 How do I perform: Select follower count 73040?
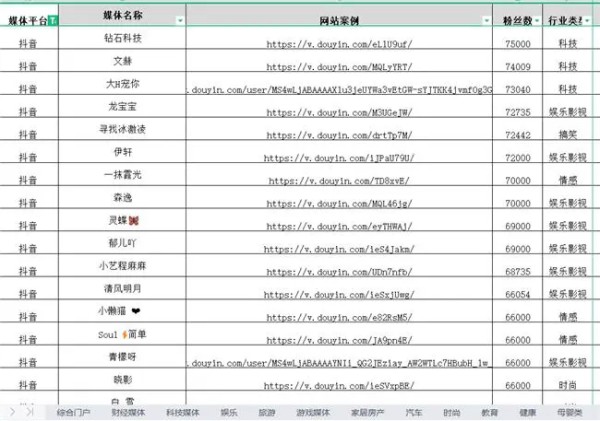(518, 90)
